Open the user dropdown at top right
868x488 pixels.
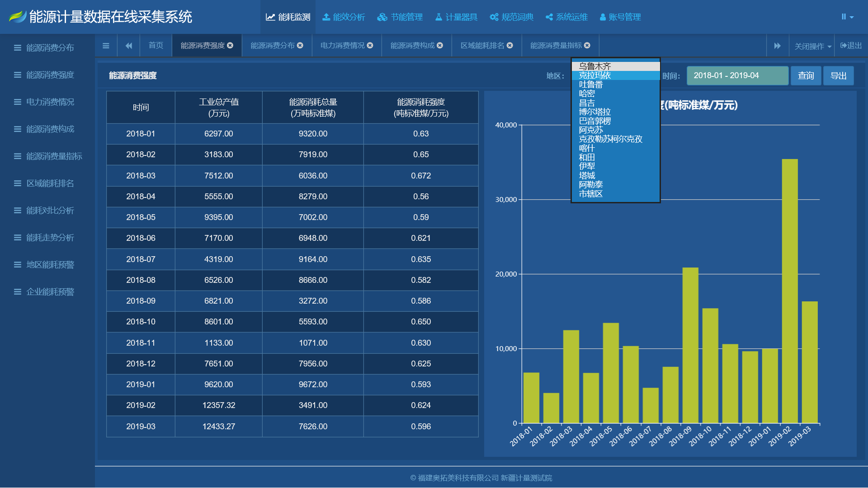click(847, 17)
